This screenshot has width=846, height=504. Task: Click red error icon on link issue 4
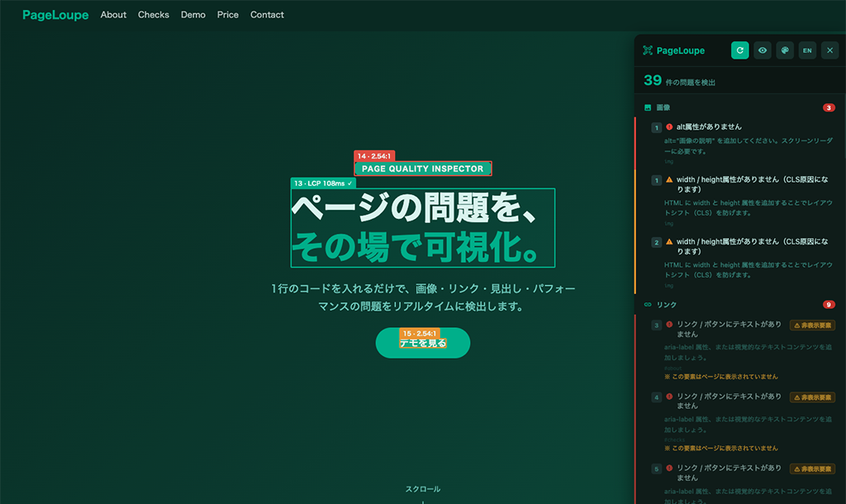pos(669,397)
